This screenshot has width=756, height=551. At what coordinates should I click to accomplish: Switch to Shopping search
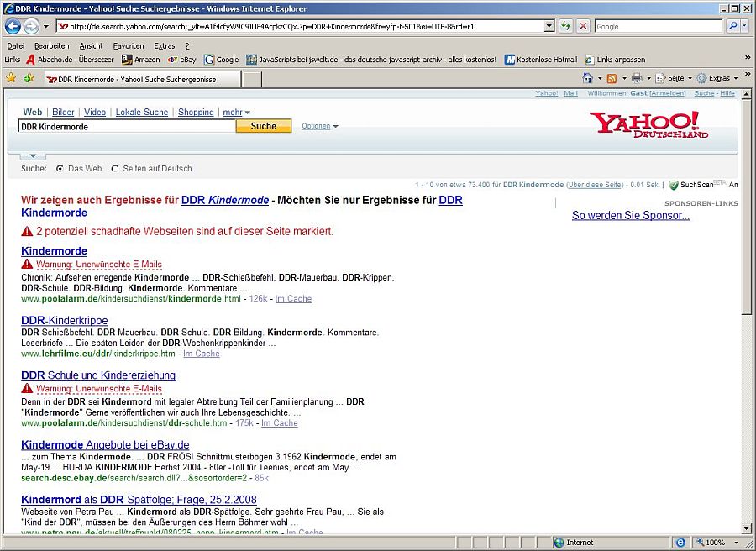[x=196, y=113]
